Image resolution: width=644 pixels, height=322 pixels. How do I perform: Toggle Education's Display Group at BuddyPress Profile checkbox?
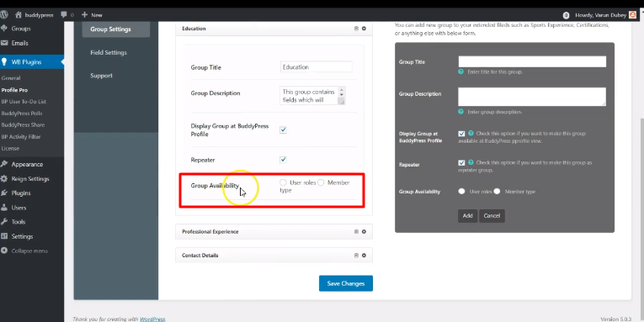(283, 130)
